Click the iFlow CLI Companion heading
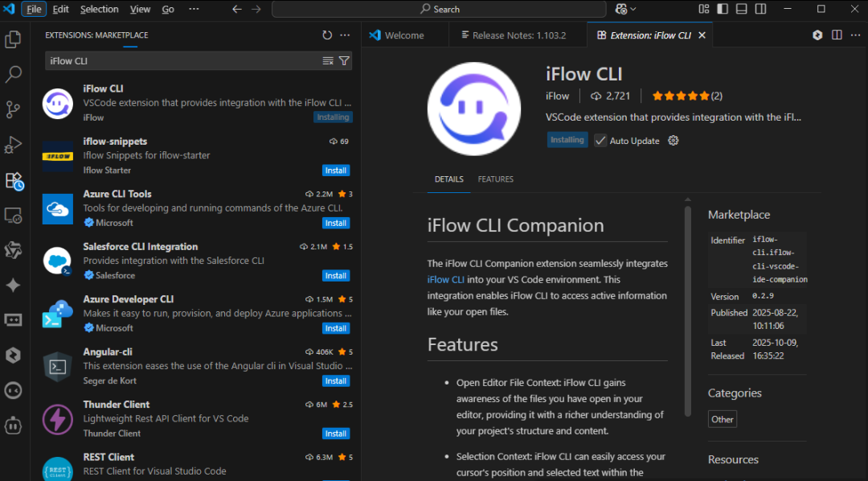Screen dimensions: 868x481 coord(515,225)
